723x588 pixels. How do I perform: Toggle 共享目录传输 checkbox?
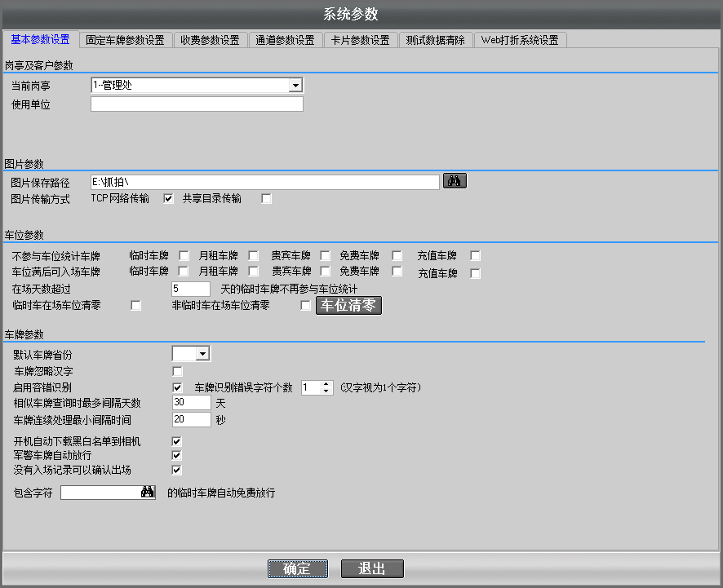click(x=266, y=198)
